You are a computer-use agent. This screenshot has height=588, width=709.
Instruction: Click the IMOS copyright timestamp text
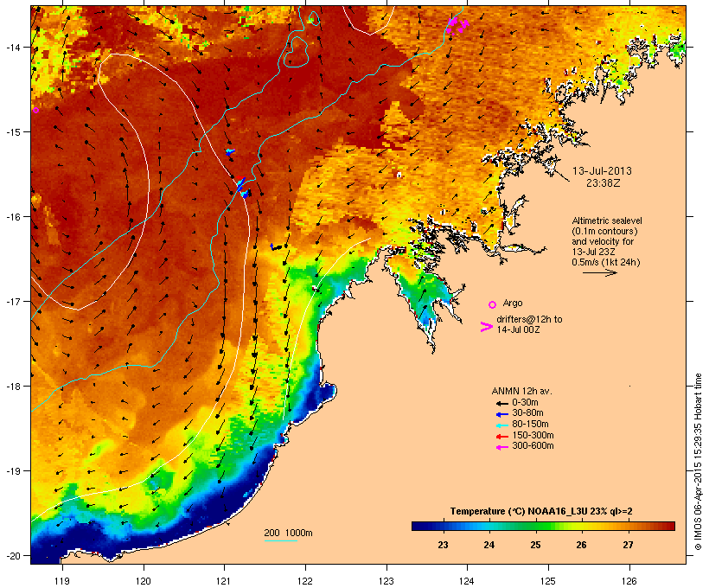698,462
